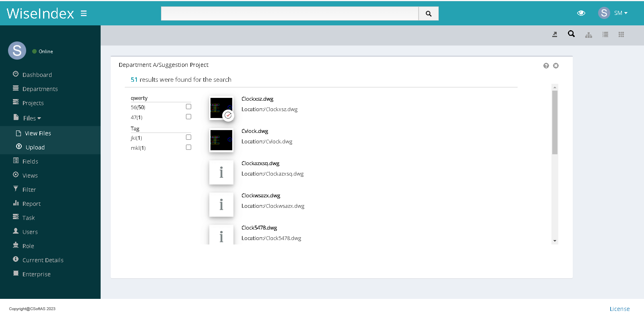
Task: Open the Upload page in sidebar
Action: (35, 147)
